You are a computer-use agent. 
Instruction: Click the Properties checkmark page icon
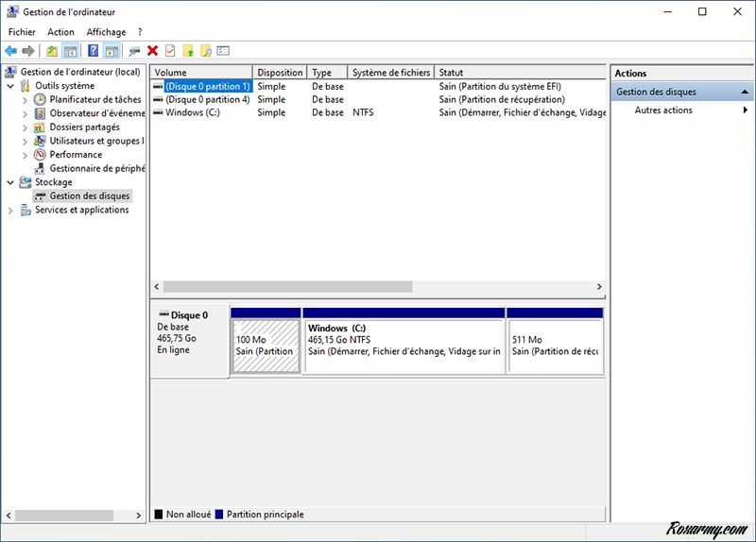[170, 51]
